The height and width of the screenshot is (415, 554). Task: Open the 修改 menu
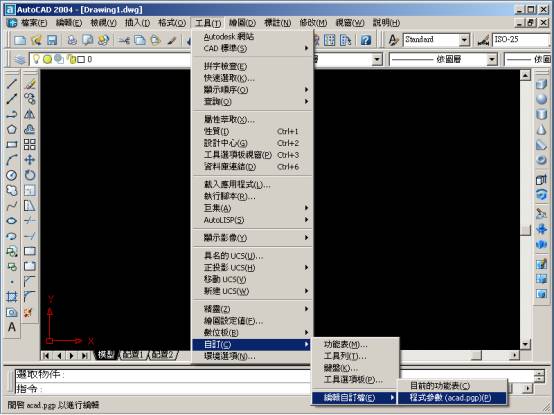313,23
